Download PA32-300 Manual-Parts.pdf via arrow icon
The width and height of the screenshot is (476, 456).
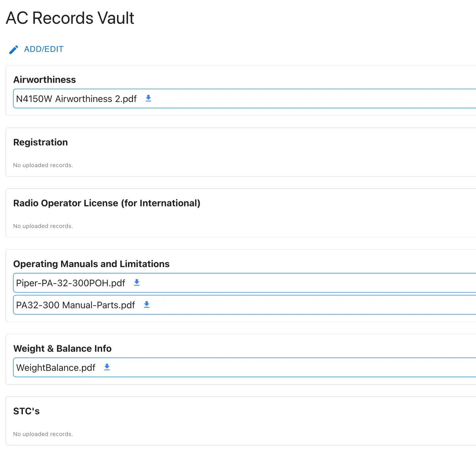click(146, 305)
